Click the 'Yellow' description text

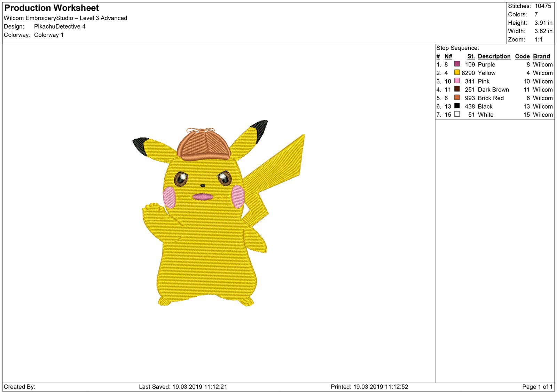coord(487,73)
